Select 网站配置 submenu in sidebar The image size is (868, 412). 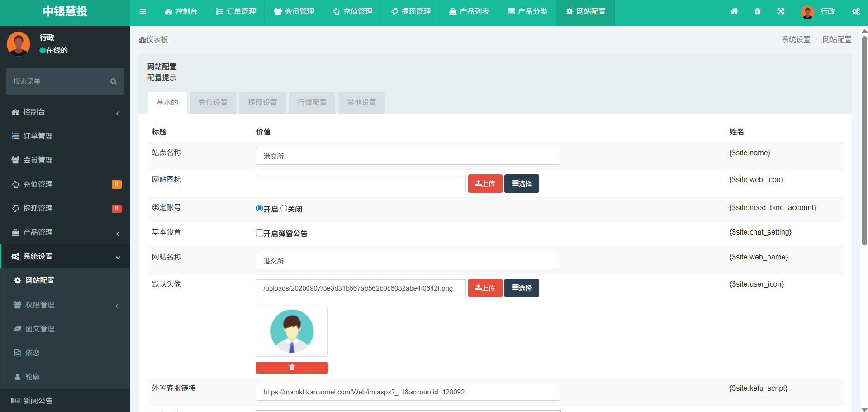pyautogui.click(x=65, y=280)
